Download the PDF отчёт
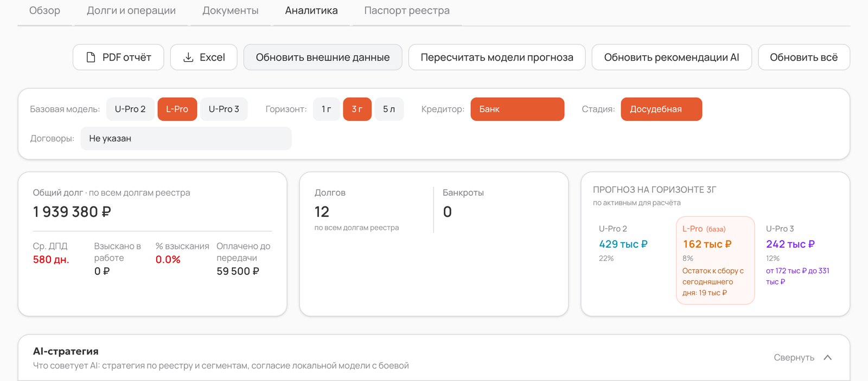 pyautogui.click(x=118, y=57)
